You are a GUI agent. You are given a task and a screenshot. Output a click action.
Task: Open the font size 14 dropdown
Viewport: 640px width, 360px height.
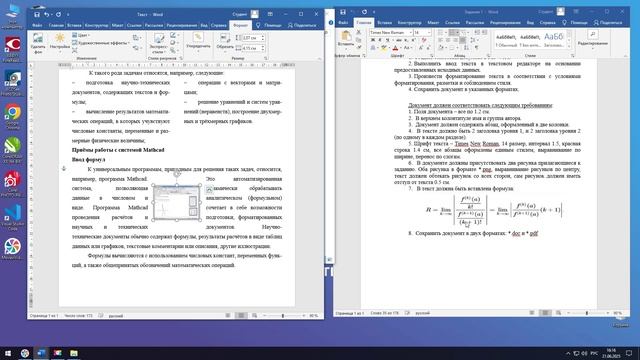[429, 32]
